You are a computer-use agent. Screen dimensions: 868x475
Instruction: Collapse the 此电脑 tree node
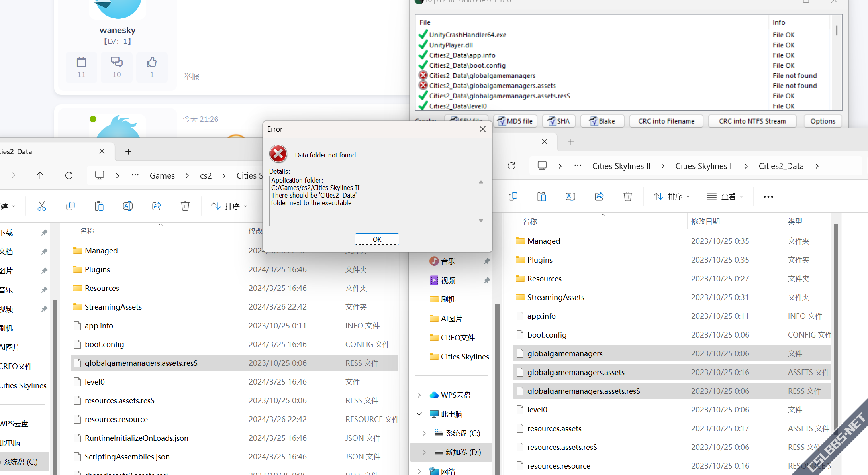coord(419,414)
